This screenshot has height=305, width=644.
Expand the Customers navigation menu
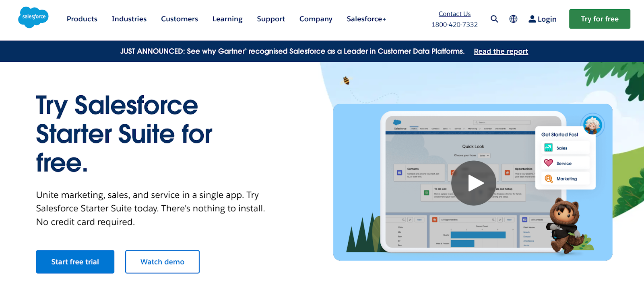180,19
